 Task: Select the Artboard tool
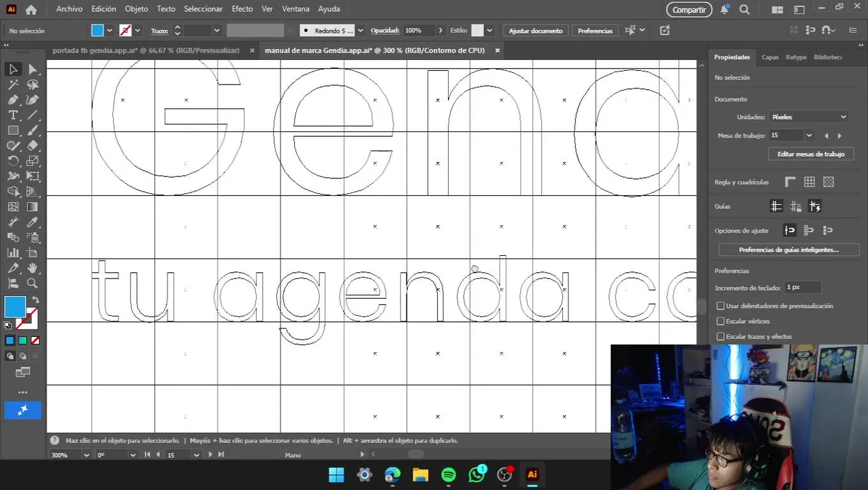click(33, 253)
